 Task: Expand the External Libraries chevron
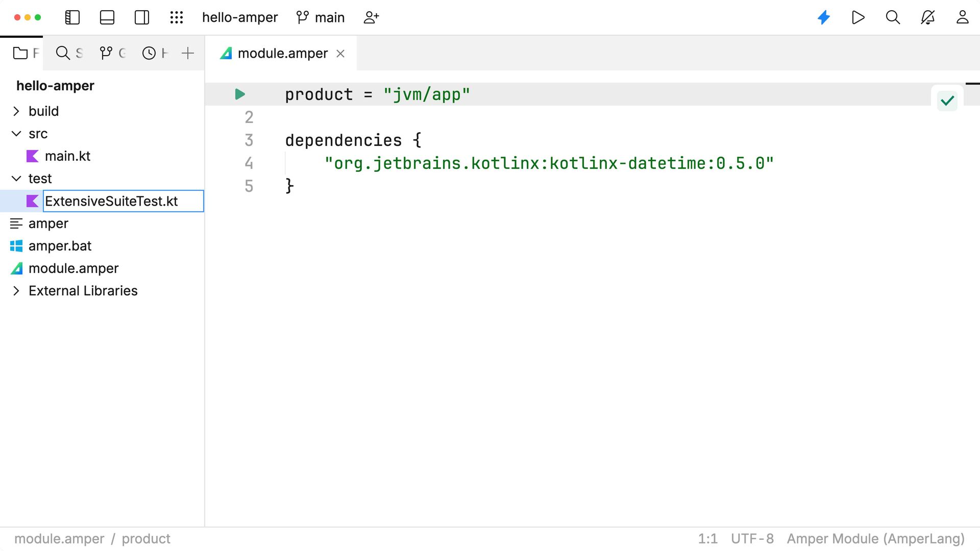pos(16,291)
